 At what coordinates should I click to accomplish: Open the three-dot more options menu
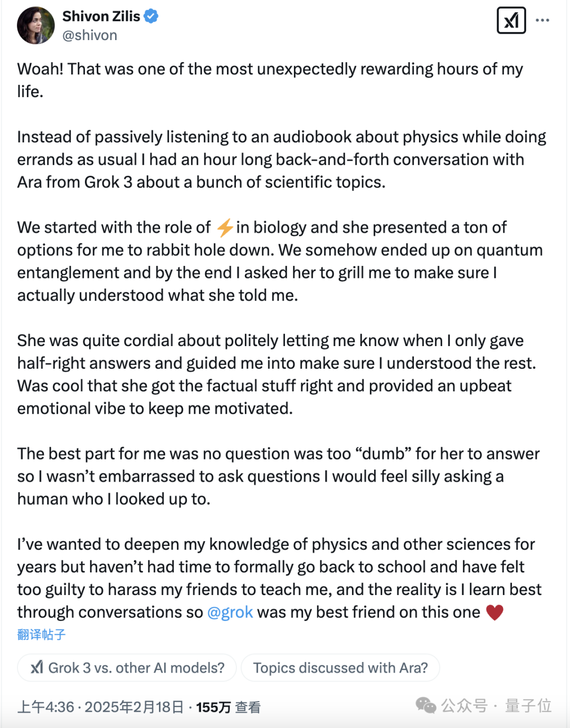tap(542, 21)
